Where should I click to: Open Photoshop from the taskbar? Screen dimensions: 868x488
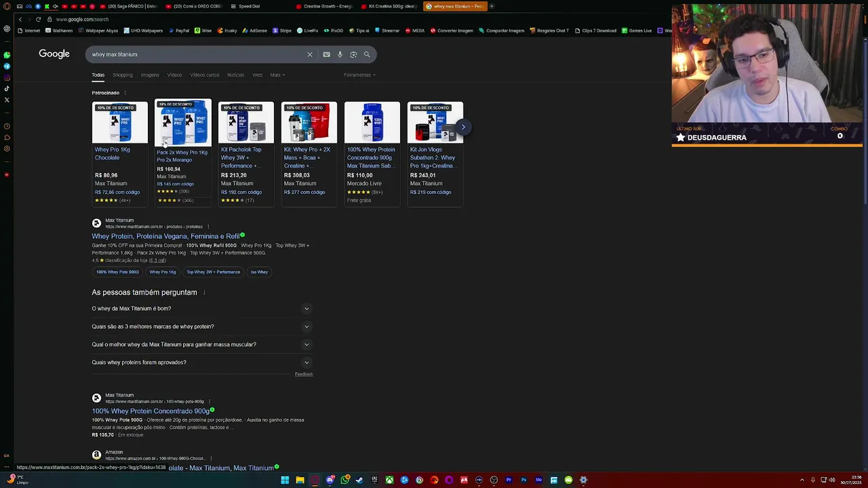point(524,480)
